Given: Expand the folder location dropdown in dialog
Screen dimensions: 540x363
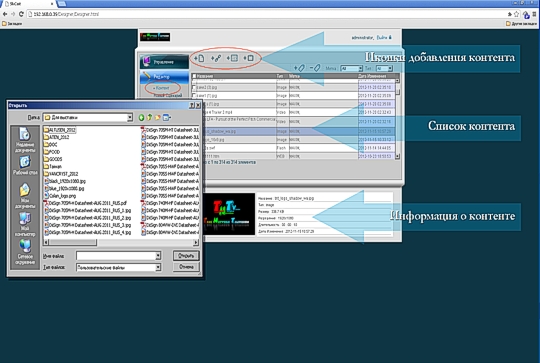Looking at the screenshot, I should coord(130,117).
